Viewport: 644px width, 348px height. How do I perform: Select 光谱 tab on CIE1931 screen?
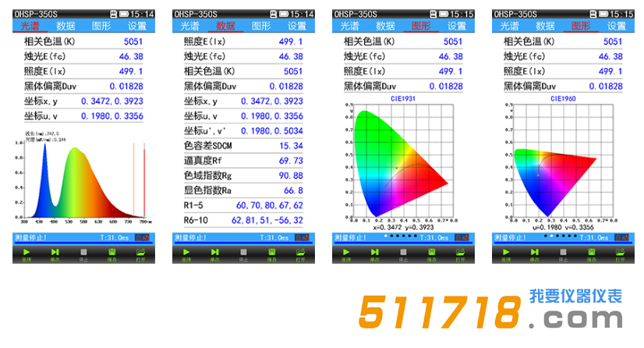[348, 27]
